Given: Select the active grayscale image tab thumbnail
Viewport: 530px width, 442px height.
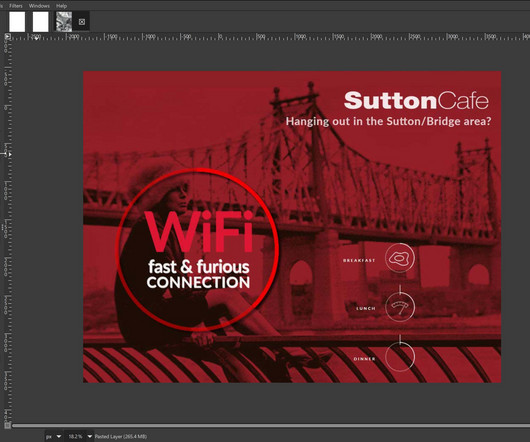Looking at the screenshot, I should pos(64,22).
